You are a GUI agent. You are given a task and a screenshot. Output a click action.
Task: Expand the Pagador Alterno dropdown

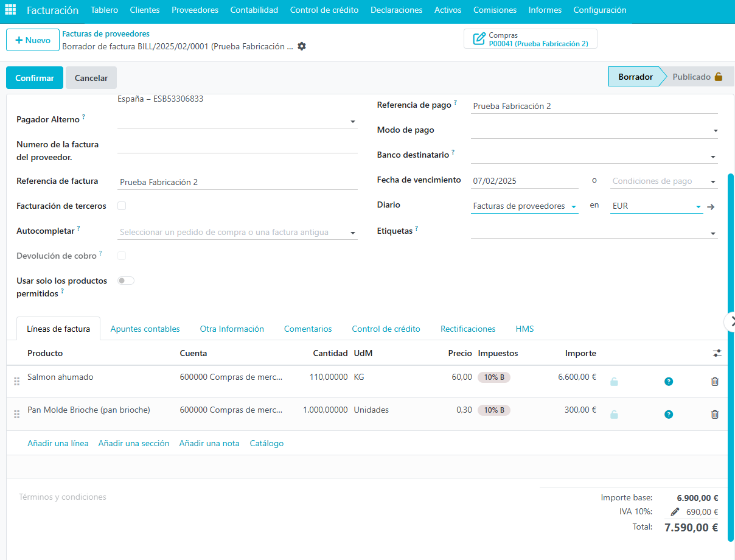[x=353, y=122]
